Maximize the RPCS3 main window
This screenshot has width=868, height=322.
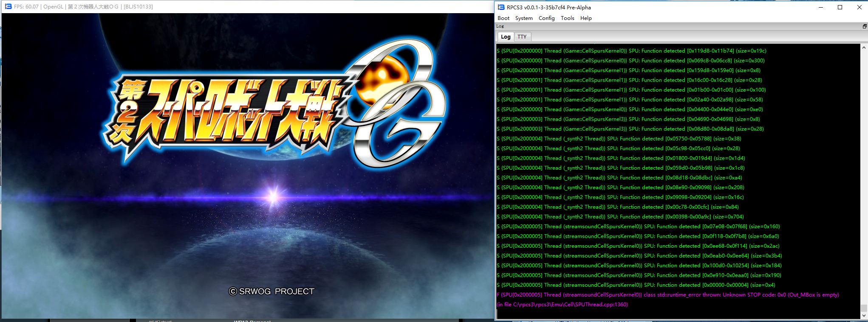pos(840,7)
